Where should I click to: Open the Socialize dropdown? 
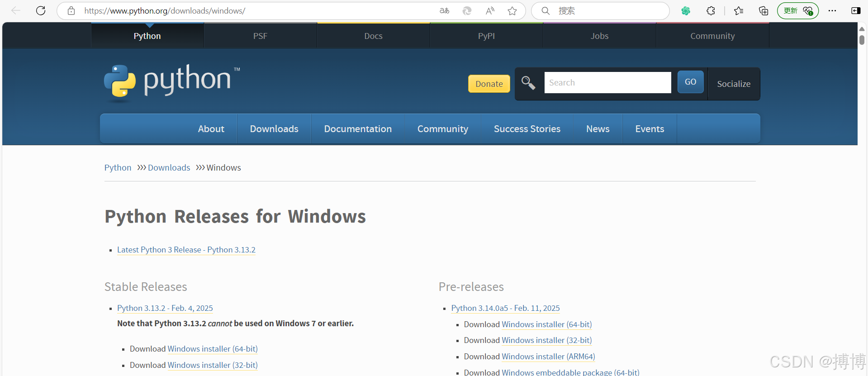[734, 84]
